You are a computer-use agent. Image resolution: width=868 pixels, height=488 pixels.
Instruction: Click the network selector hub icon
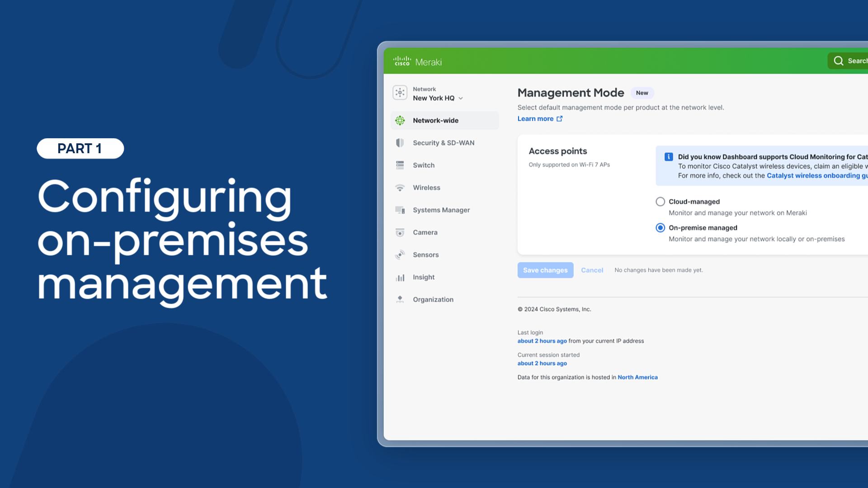400,93
